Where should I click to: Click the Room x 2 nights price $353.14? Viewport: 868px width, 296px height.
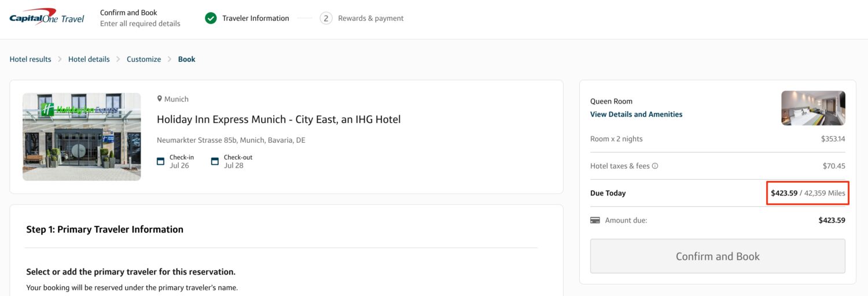pos(833,139)
